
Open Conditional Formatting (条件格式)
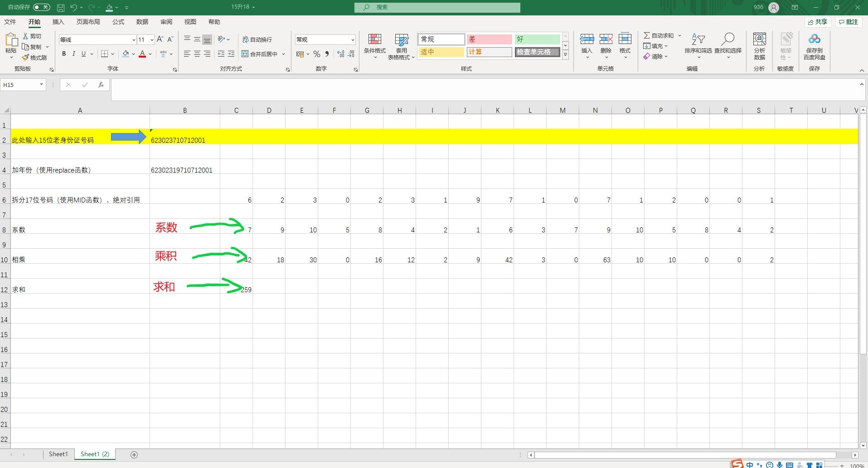(374, 46)
